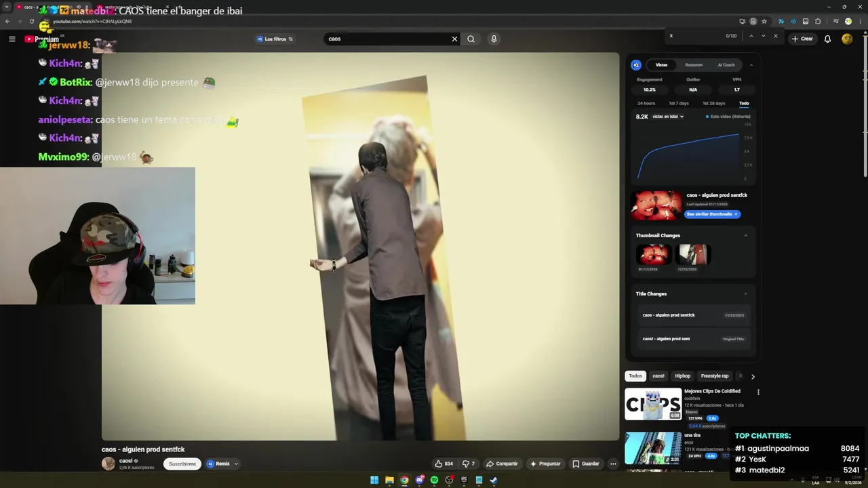Open File Explorer from the taskbar

tap(389, 480)
